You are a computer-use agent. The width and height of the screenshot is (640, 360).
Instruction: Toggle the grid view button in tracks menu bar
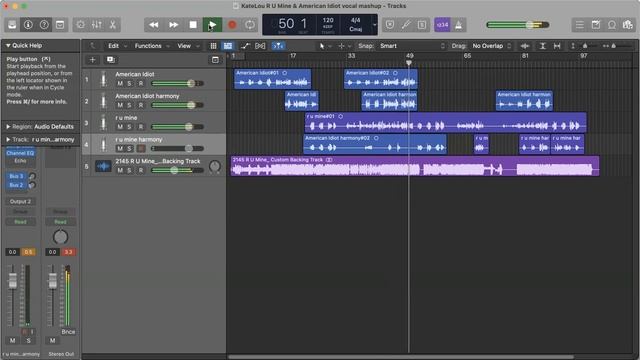213,46
